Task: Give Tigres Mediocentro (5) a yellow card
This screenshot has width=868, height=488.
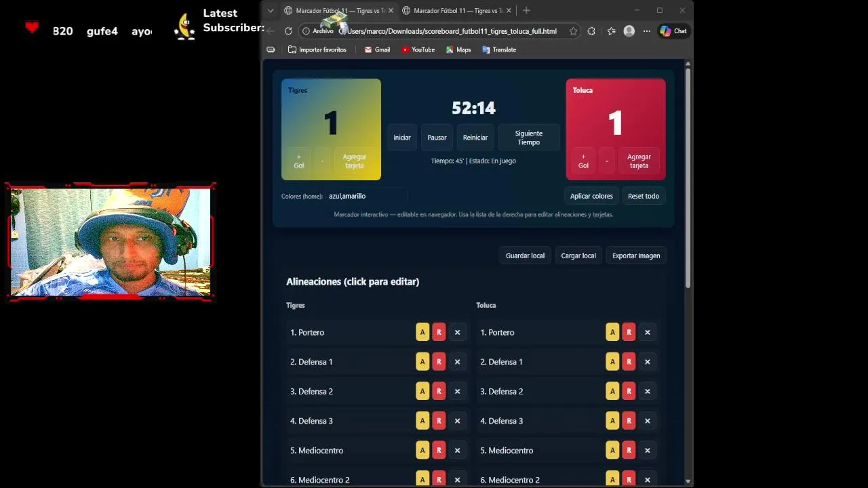Action: tap(422, 450)
